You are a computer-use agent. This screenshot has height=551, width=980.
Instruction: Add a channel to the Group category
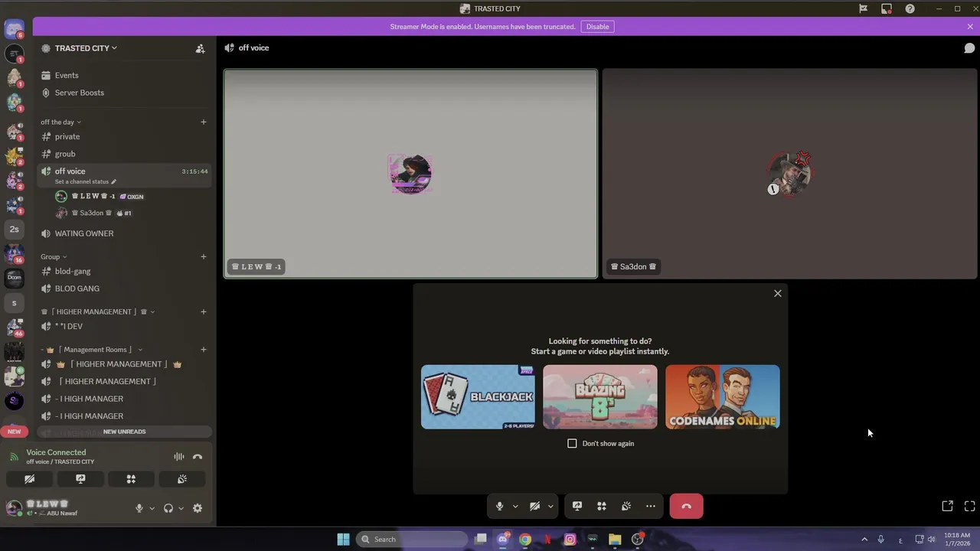pos(203,256)
